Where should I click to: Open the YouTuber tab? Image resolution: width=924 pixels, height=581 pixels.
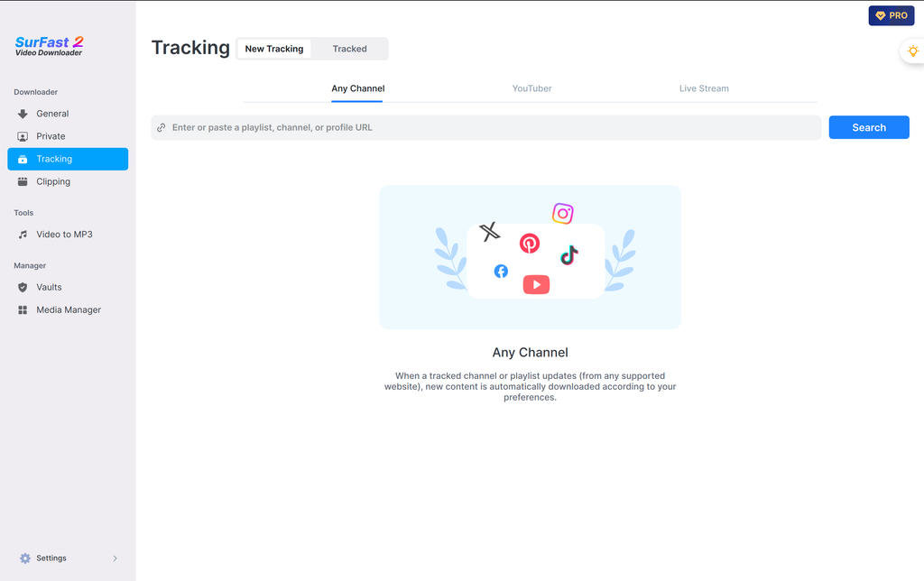pyautogui.click(x=531, y=88)
